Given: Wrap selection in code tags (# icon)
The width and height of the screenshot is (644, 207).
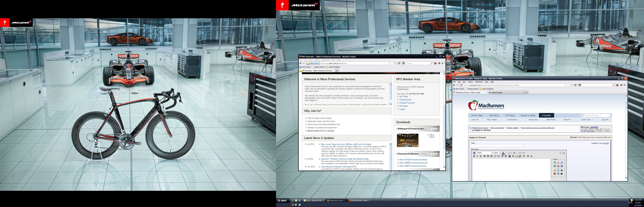Looking at the screenshot, I should 528,156.
